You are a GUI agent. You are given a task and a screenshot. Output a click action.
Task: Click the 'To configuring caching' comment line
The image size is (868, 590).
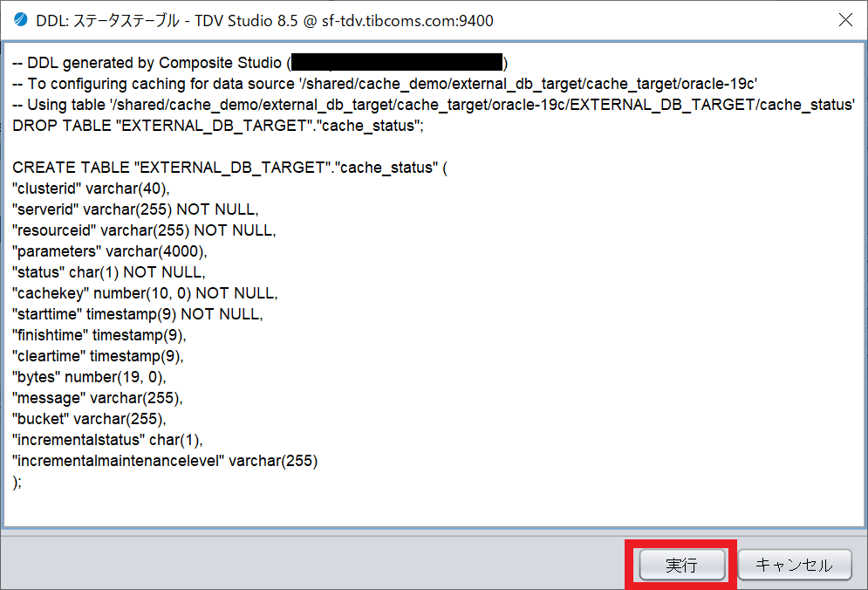[385, 84]
